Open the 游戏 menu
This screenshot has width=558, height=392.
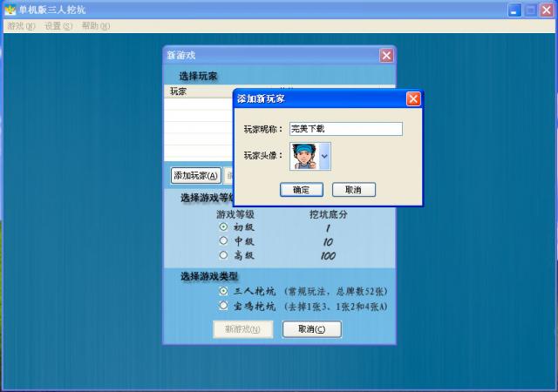(x=21, y=26)
